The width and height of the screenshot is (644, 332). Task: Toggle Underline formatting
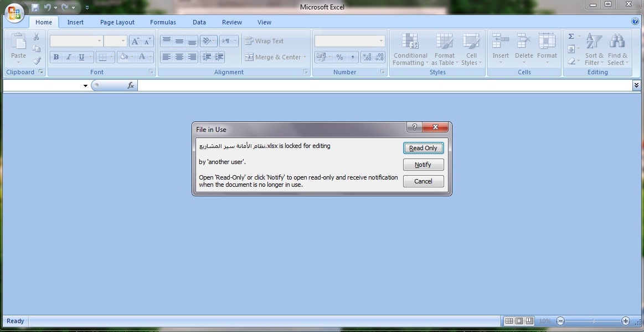(81, 57)
